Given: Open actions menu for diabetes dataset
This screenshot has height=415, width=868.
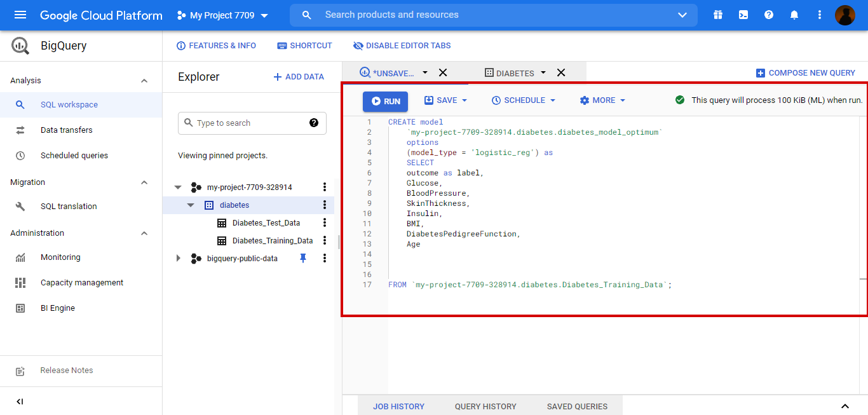Looking at the screenshot, I should (325, 205).
